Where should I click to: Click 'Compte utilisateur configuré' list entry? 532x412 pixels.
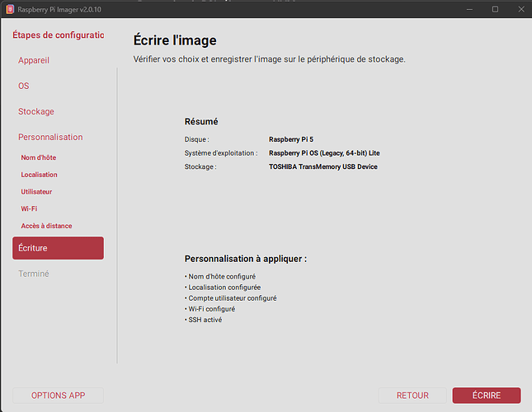coord(233,298)
